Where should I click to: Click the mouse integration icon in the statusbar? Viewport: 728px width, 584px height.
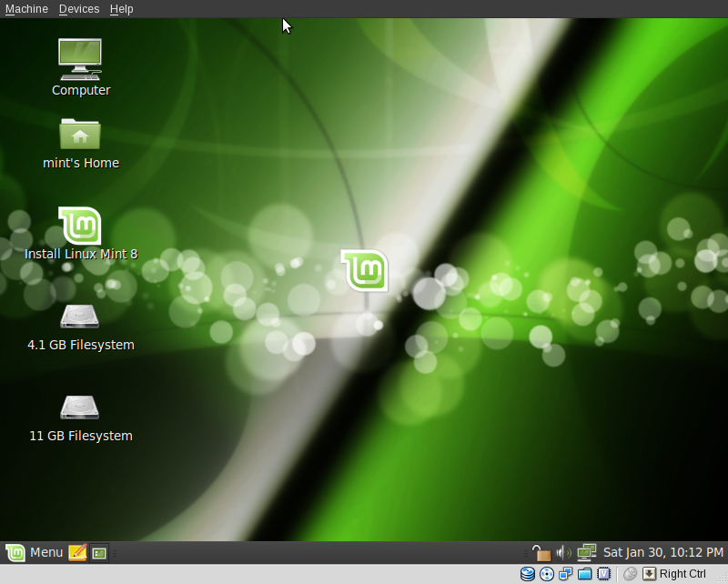629,573
